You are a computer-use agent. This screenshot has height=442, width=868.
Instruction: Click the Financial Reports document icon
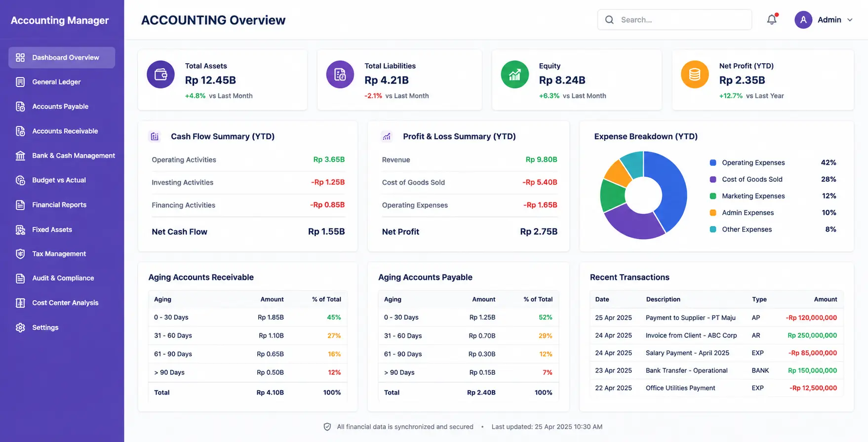point(20,205)
